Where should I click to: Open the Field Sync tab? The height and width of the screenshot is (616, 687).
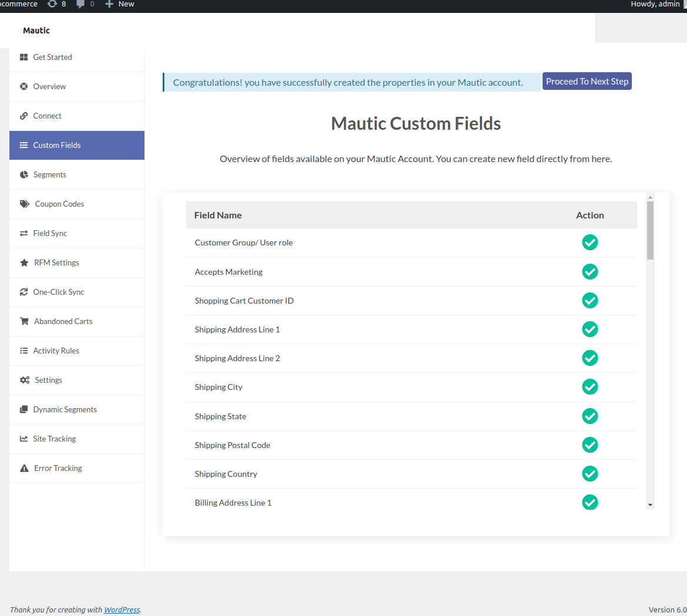(77, 234)
